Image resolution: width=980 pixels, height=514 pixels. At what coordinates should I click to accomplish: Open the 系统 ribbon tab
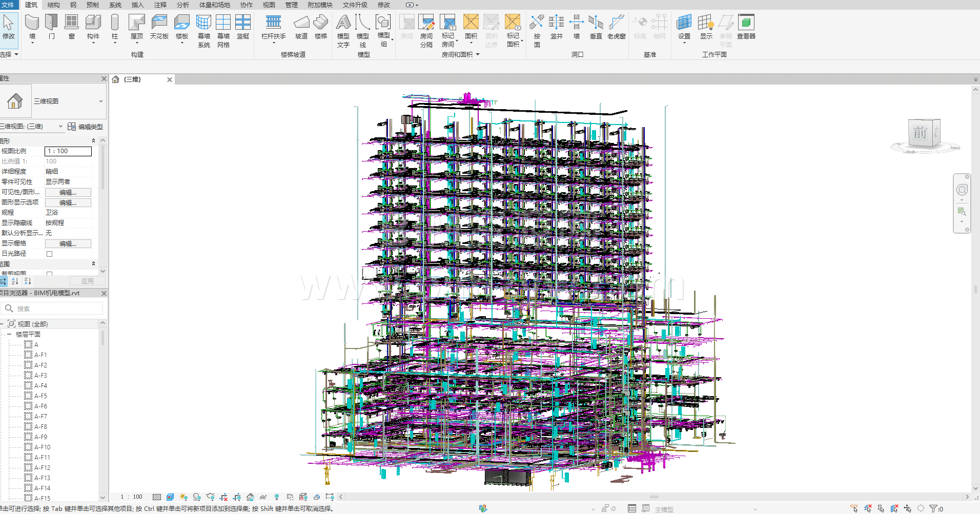[115, 5]
